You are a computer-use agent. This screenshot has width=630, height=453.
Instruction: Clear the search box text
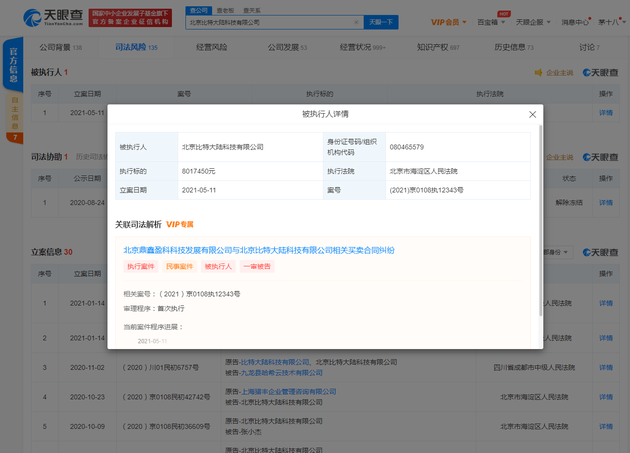click(356, 23)
